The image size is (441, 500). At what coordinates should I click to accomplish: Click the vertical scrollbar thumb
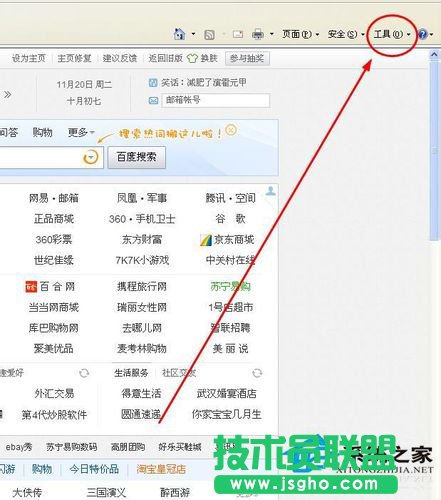click(x=434, y=151)
